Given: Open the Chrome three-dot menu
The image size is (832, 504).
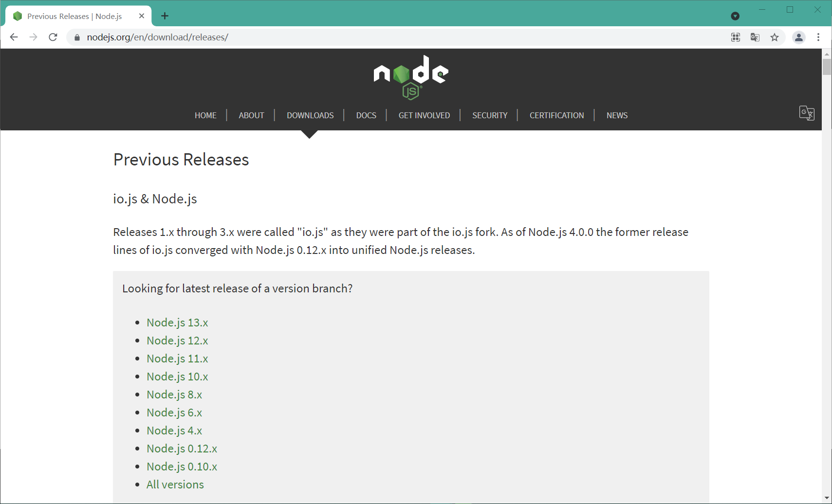Looking at the screenshot, I should coord(818,37).
